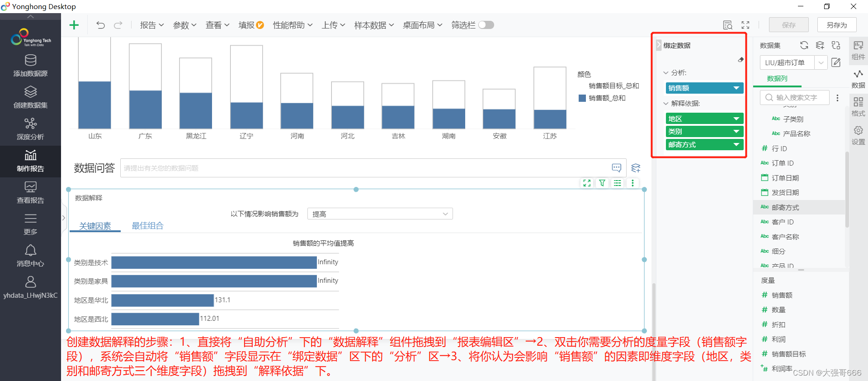Collapse the 解释依据 section
This screenshot has width=868, height=381.
[666, 103]
